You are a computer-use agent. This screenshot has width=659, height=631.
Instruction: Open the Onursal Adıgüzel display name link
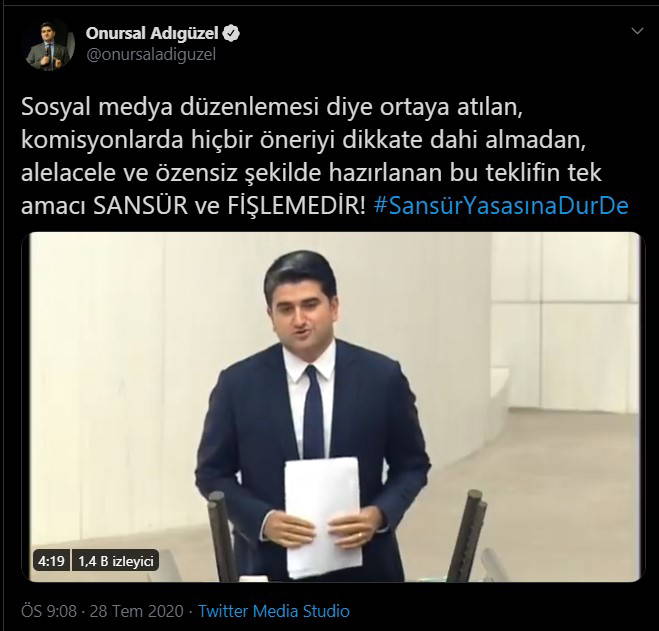tap(152, 33)
